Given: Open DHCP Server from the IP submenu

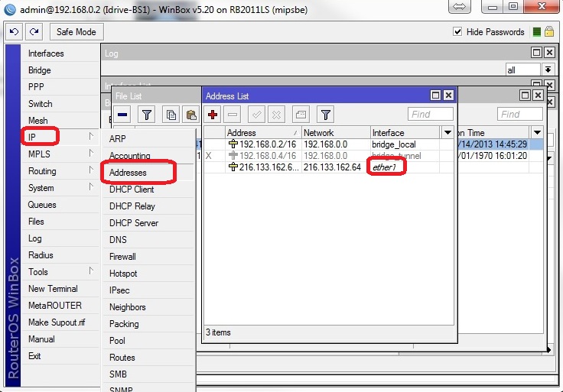Looking at the screenshot, I should coord(134,223).
